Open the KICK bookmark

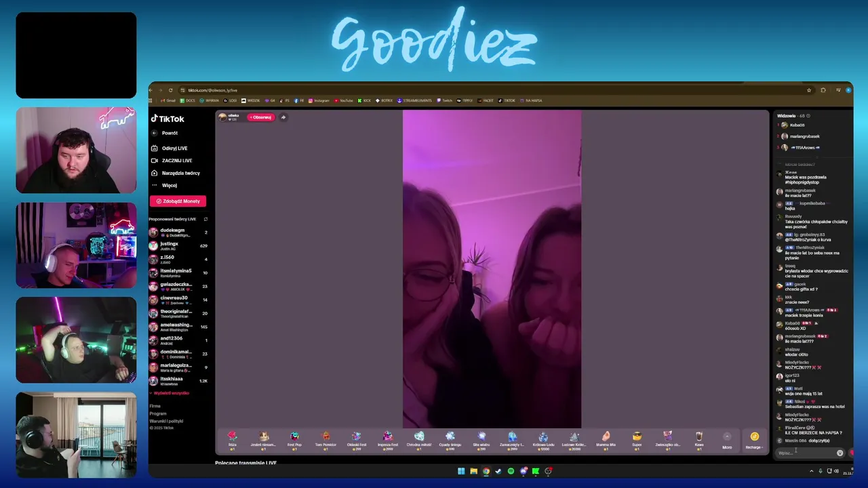(364, 100)
